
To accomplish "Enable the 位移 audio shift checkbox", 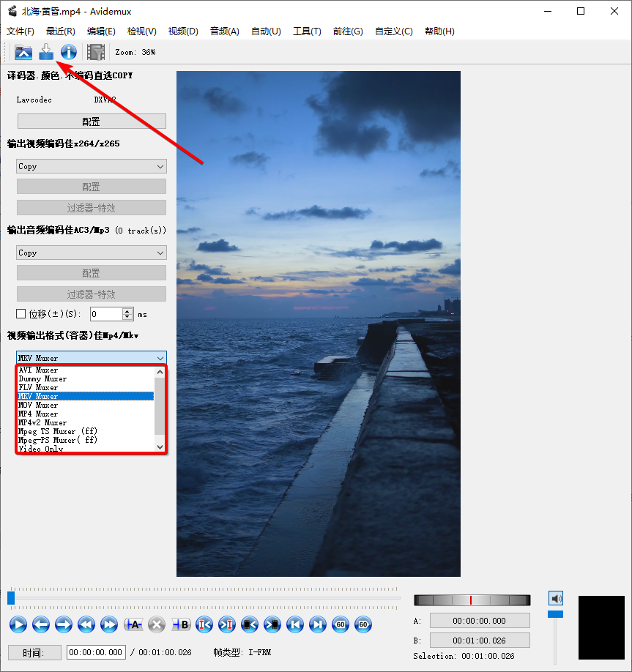I will tap(21, 314).
